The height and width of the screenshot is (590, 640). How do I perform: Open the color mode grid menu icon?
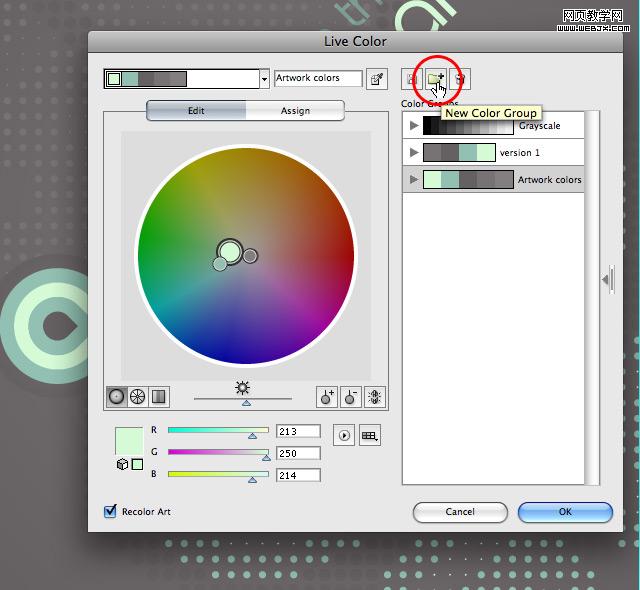coord(370,435)
